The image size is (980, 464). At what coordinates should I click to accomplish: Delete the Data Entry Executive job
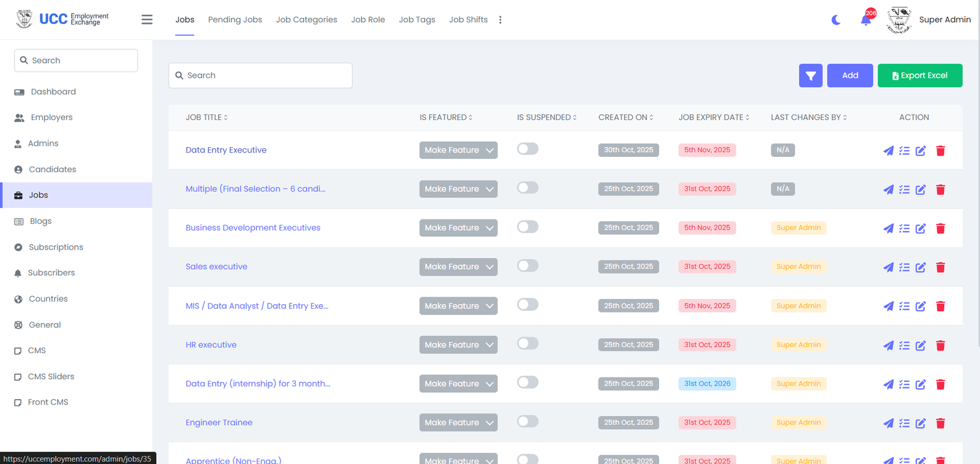point(940,151)
